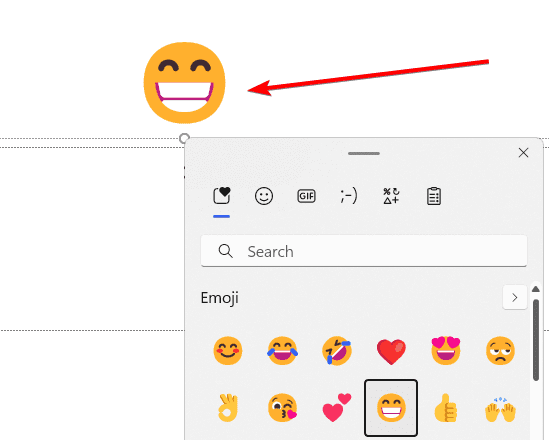
Task: Switch to the smiley Emoji tab
Action: [x=264, y=196]
